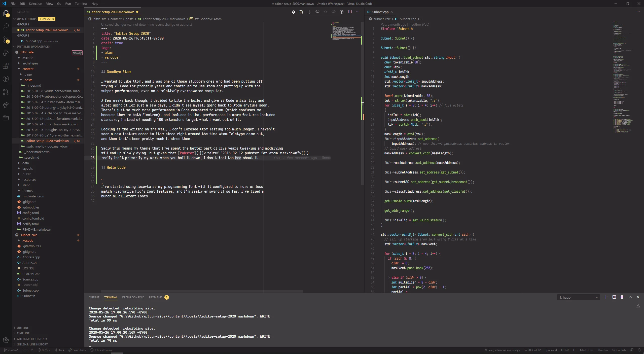Click the Git diamond icon in editor toolbar

(293, 12)
